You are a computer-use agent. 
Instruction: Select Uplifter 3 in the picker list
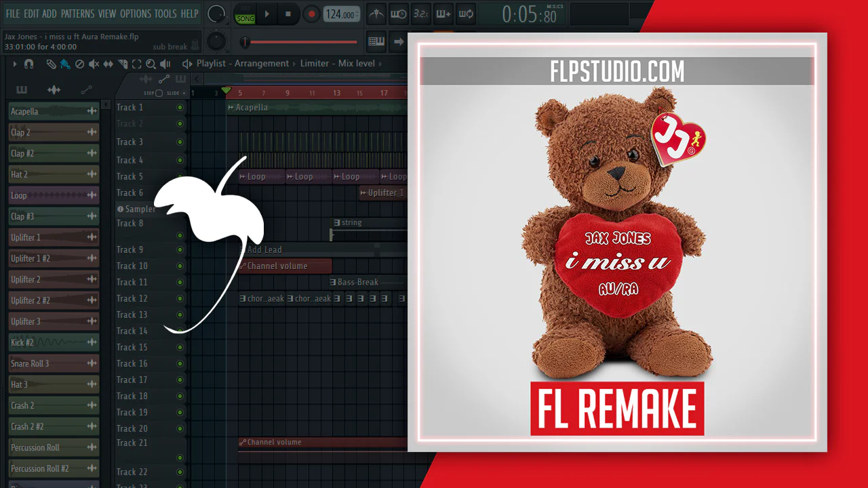54,322
